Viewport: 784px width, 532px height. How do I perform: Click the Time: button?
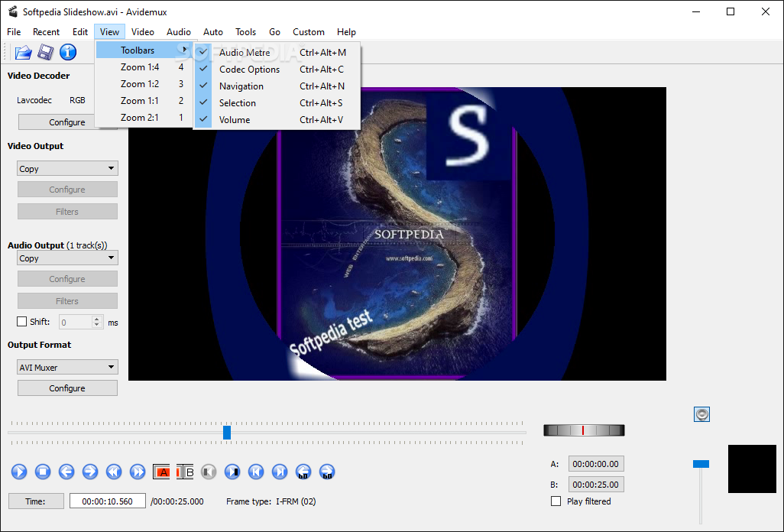point(36,501)
